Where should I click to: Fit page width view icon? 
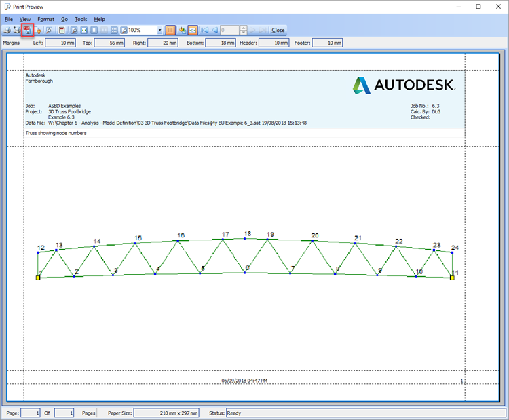pos(84,30)
